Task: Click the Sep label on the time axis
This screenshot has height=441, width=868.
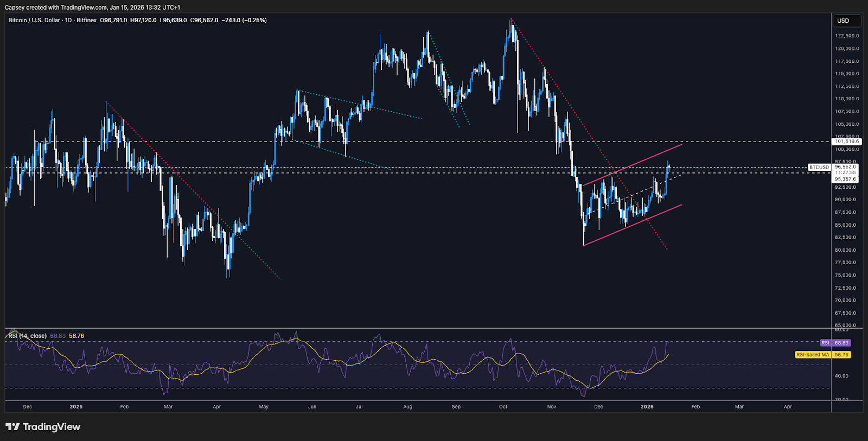Action: [456, 407]
